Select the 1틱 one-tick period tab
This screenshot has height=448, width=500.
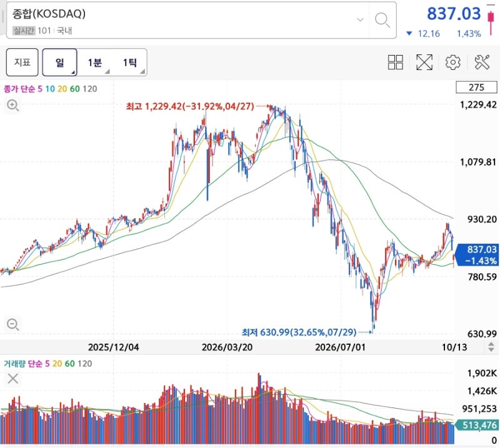click(x=130, y=62)
